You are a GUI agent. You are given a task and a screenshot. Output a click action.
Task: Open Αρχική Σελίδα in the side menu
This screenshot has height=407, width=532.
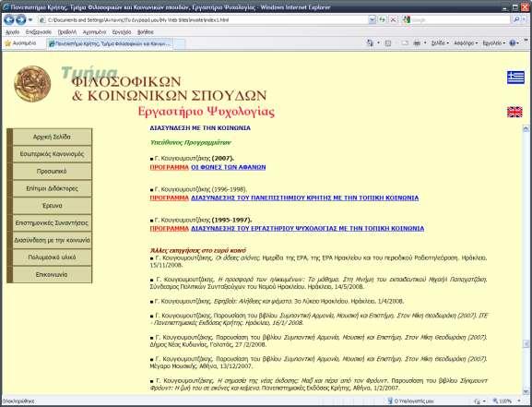point(52,137)
